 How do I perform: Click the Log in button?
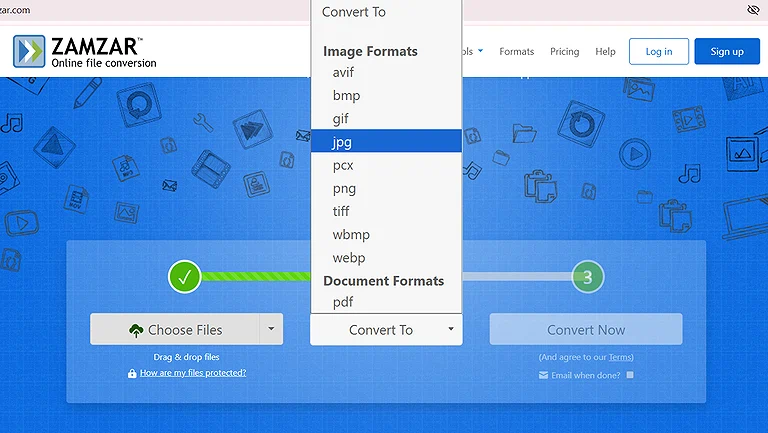click(x=659, y=51)
